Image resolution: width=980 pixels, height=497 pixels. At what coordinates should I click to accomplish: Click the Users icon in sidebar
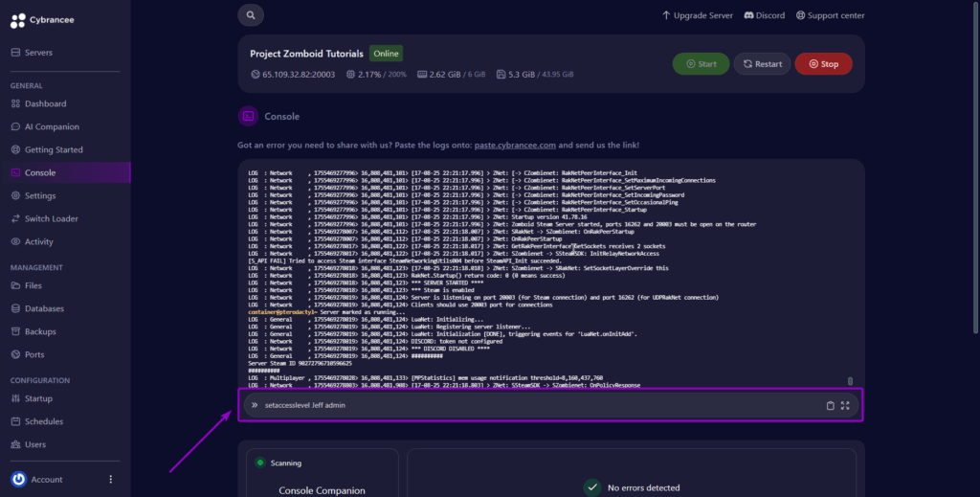coord(15,444)
